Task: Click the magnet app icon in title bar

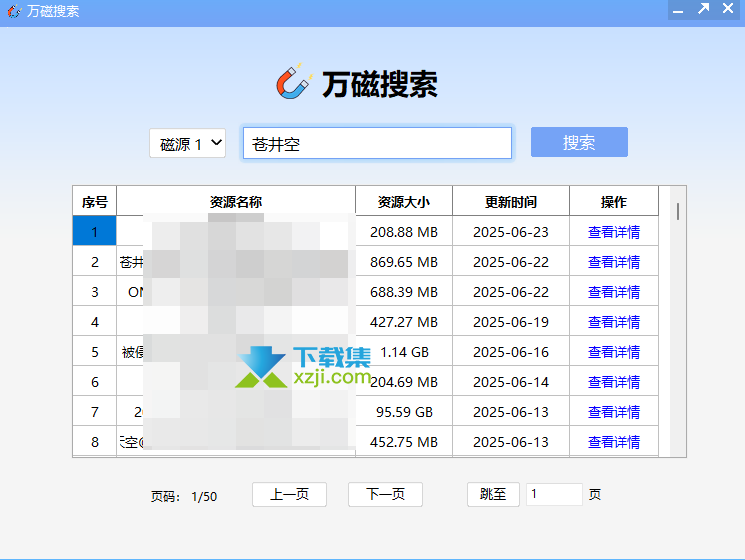Action: 14,11
